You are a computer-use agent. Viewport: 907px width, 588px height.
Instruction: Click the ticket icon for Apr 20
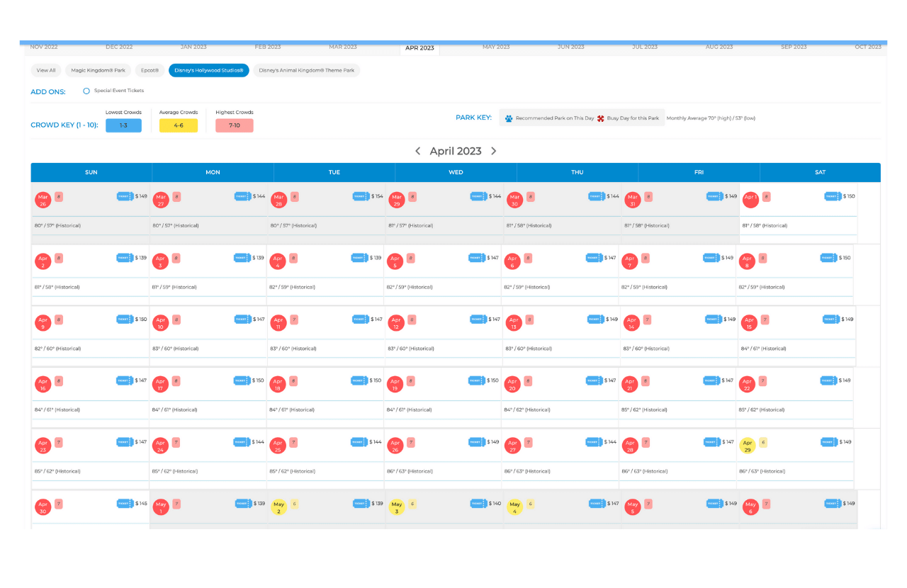594,380
